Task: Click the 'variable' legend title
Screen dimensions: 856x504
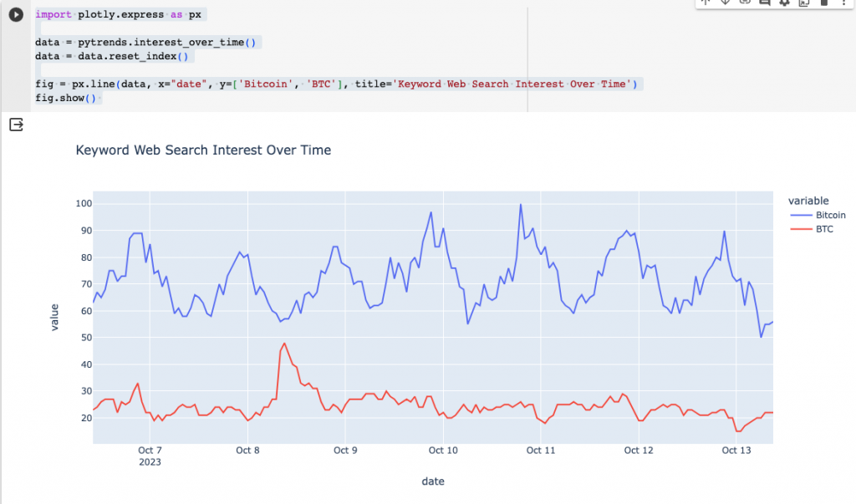Action: click(808, 201)
